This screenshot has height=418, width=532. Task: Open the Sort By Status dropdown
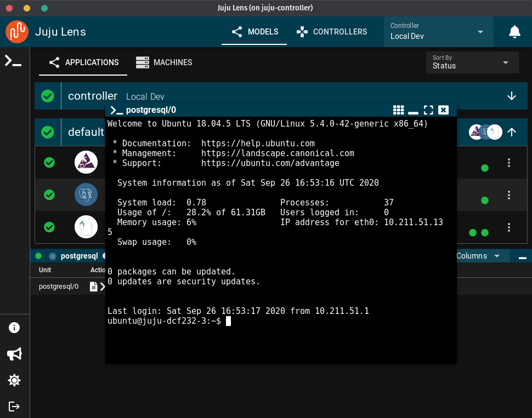pos(472,62)
